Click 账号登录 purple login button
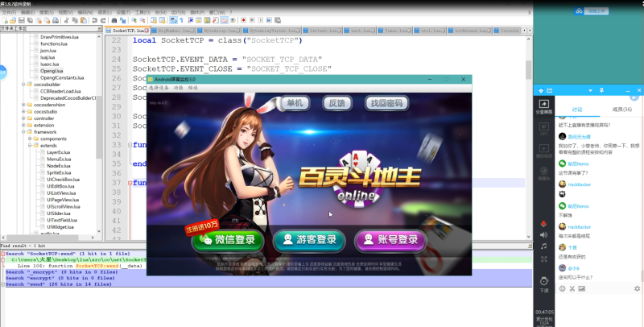Image resolution: width=644 pixels, height=327 pixels. pos(390,240)
